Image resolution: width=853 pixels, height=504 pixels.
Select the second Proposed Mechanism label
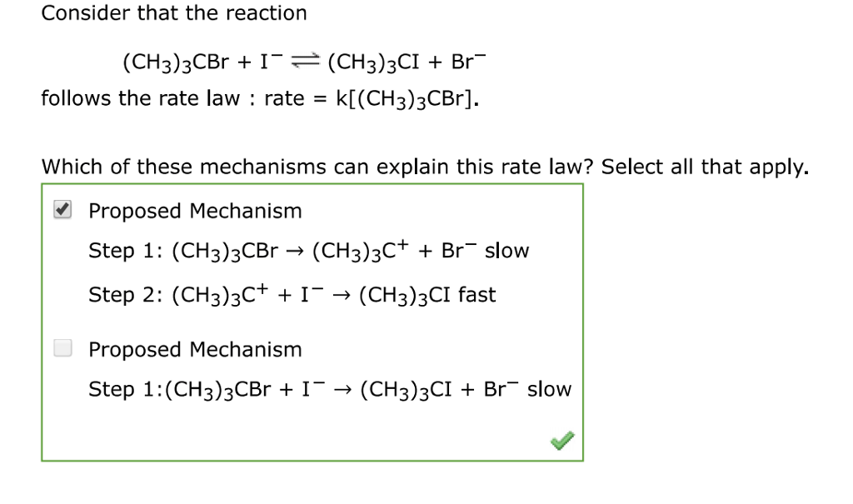[x=195, y=348]
